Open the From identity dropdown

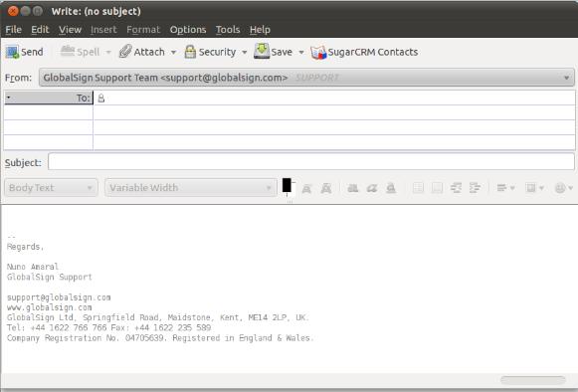[x=306, y=78]
